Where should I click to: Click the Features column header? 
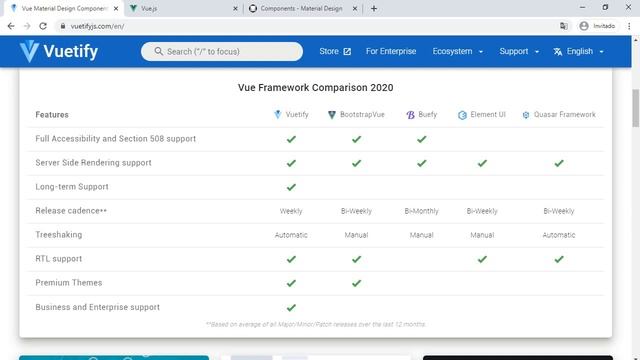pos(52,115)
